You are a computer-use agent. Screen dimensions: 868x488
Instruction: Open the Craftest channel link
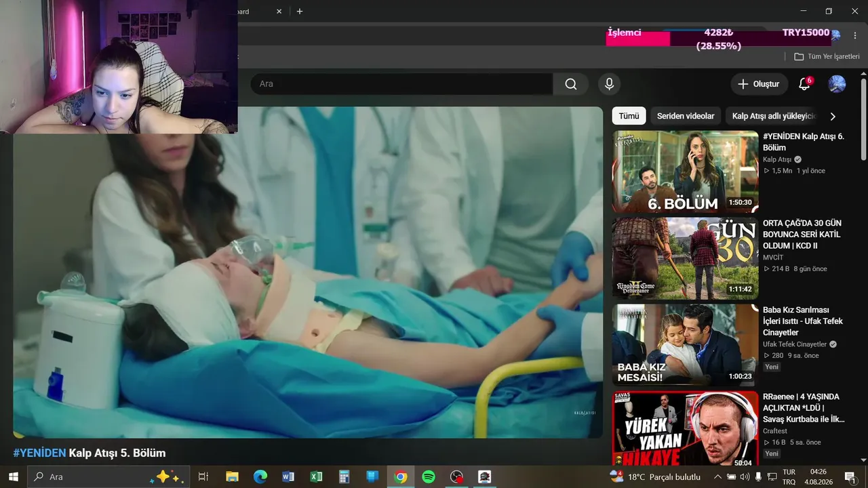point(775,431)
